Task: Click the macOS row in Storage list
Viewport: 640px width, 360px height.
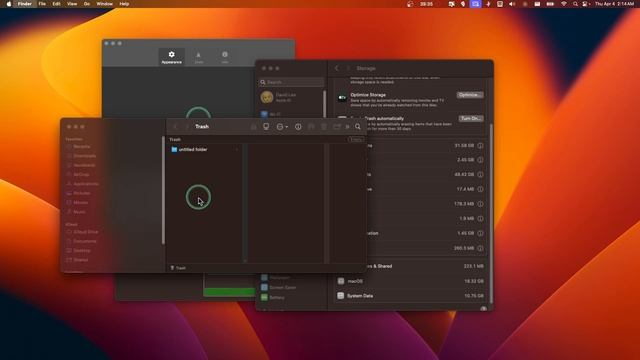Action: click(x=411, y=281)
